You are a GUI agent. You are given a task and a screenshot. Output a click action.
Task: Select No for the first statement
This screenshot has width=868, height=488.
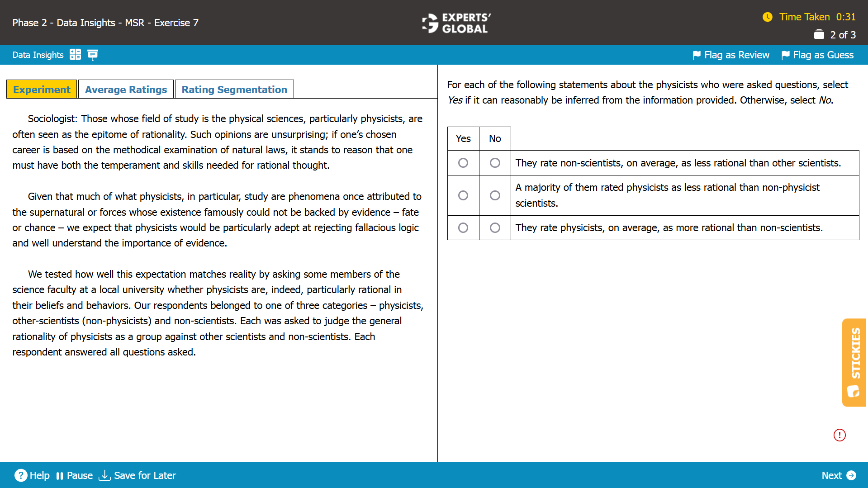[x=494, y=163]
